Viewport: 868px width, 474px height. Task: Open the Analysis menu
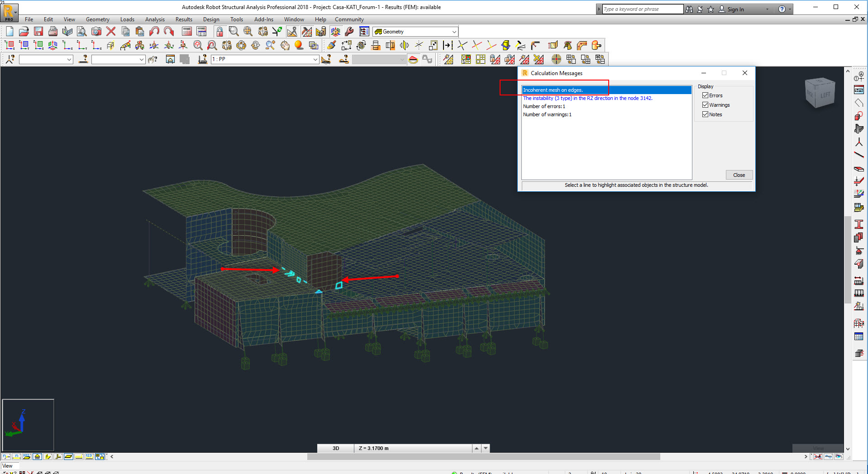click(155, 19)
